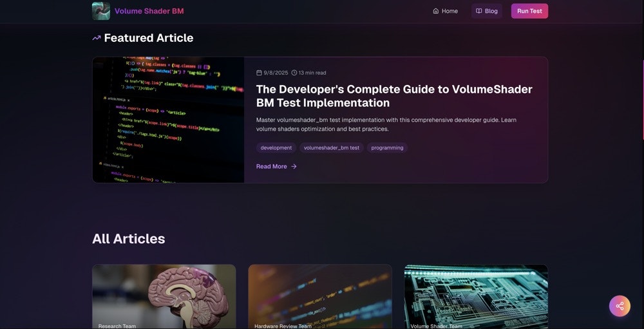Select the development tag
Image resolution: width=644 pixels, height=329 pixels.
click(x=276, y=148)
